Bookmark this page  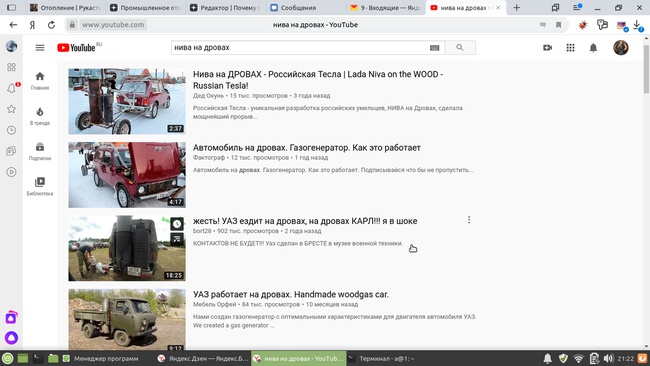tap(558, 25)
